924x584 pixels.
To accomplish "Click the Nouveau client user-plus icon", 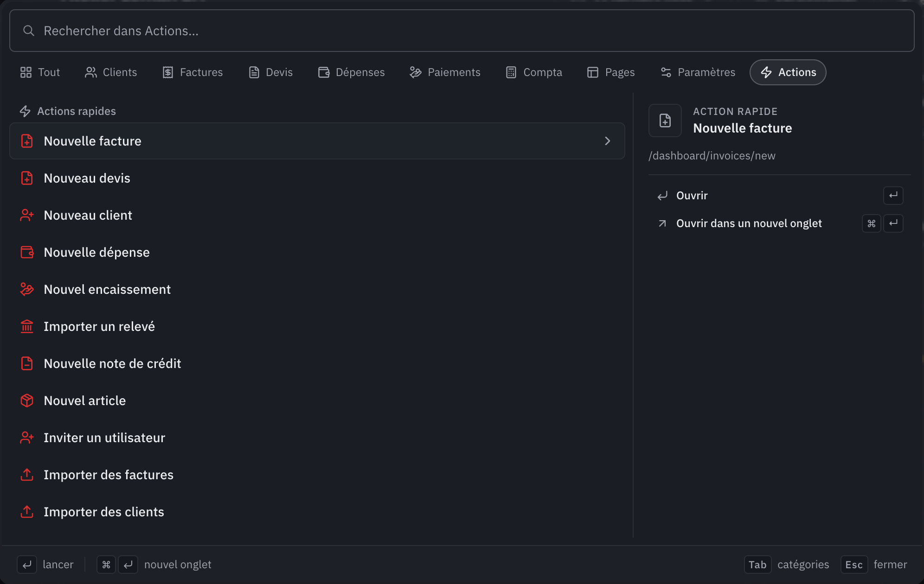I will coord(27,215).
